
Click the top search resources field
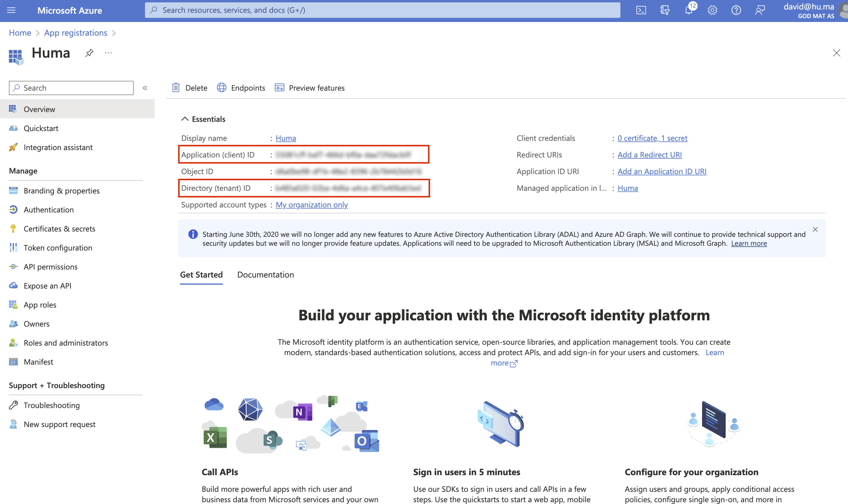click(x=383, y=10)
